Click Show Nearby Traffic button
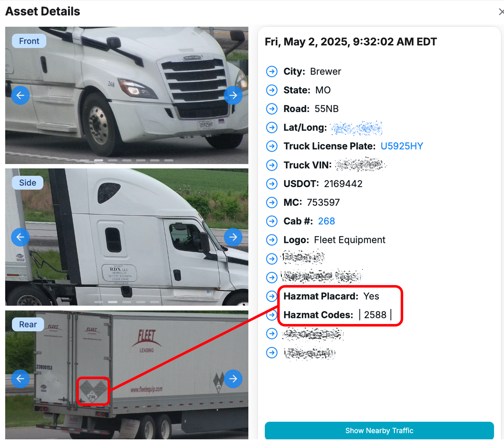 pyautogui.click(x=379, y=431)
